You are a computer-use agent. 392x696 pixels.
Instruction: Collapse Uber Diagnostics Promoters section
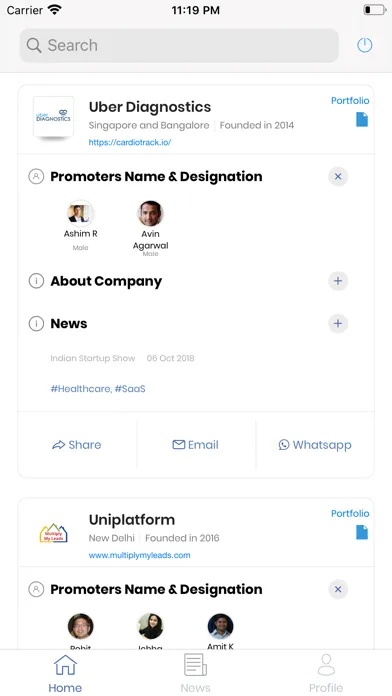click(x=338, y=177)
